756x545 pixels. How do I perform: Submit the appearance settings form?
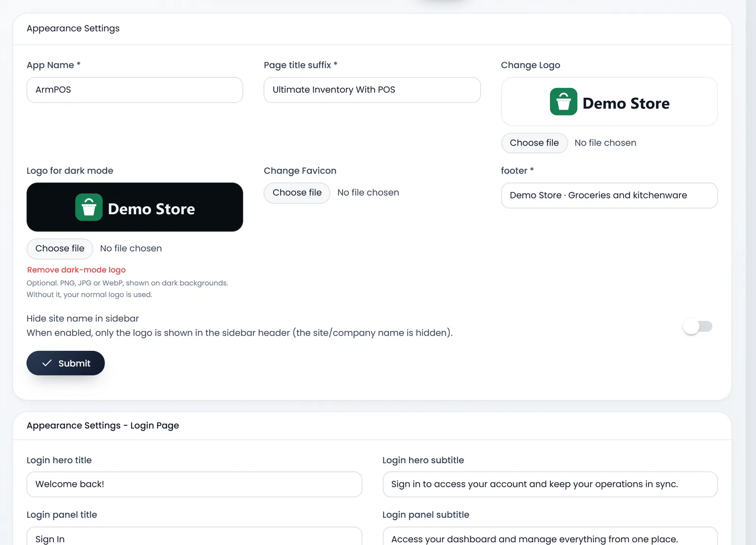point(66,363)
